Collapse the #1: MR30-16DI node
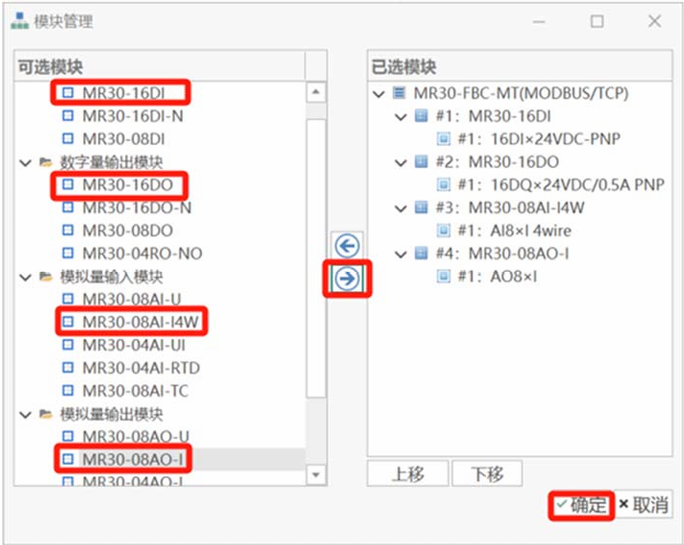 (400, 117)
